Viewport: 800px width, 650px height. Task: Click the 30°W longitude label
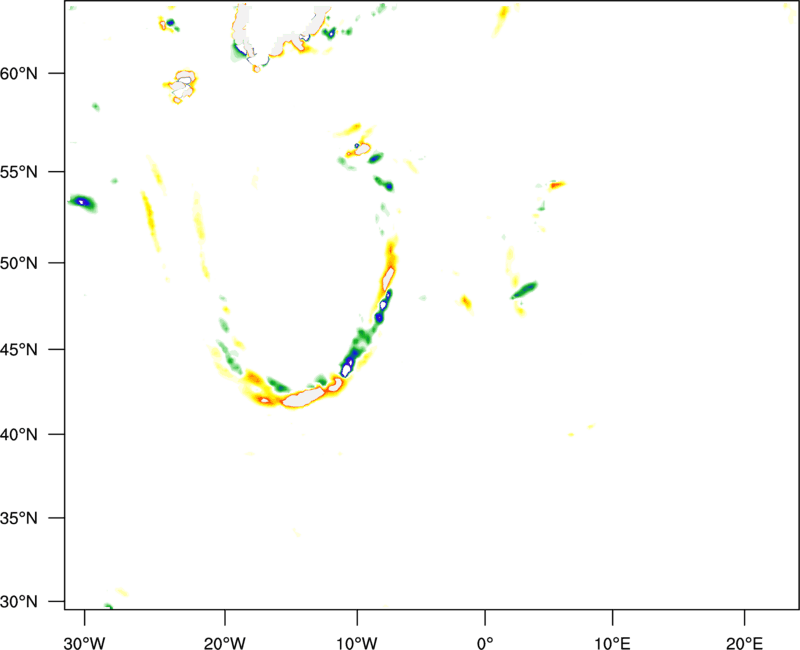coord(84,643)
